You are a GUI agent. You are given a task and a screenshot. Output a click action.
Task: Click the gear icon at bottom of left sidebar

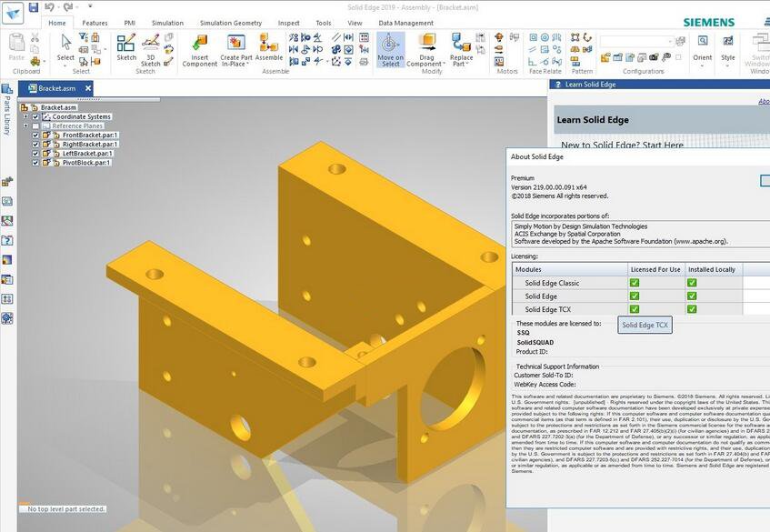pyautogui.click(x=7, y=318)
